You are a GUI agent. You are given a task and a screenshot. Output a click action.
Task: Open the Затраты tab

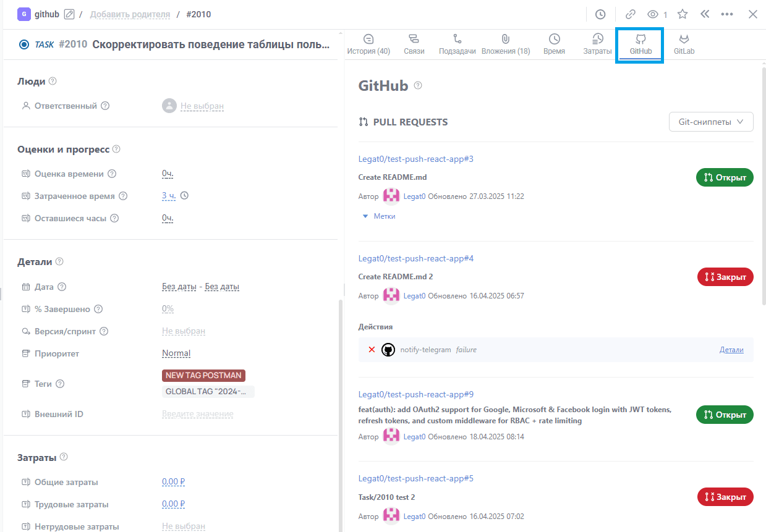point(598,44)
